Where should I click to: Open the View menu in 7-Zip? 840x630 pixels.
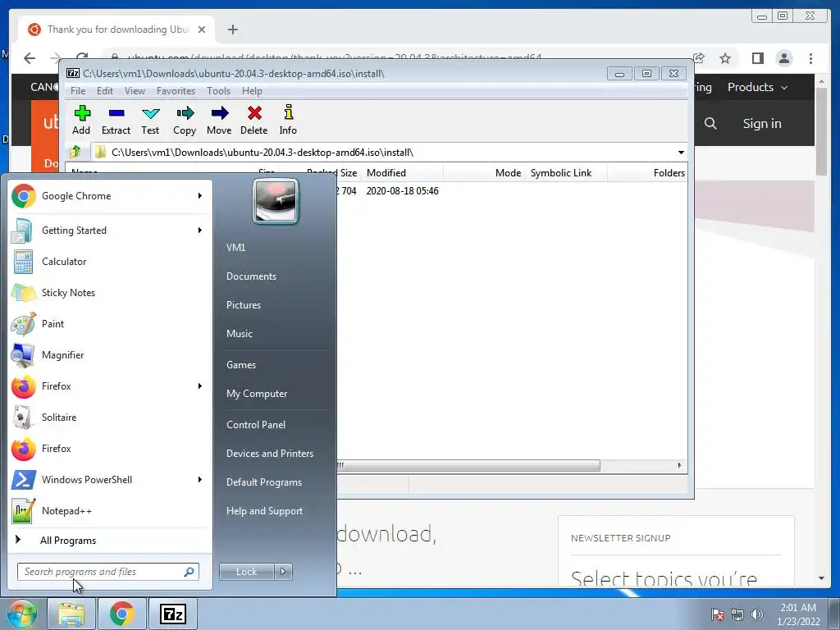click(x=135, y=91)
